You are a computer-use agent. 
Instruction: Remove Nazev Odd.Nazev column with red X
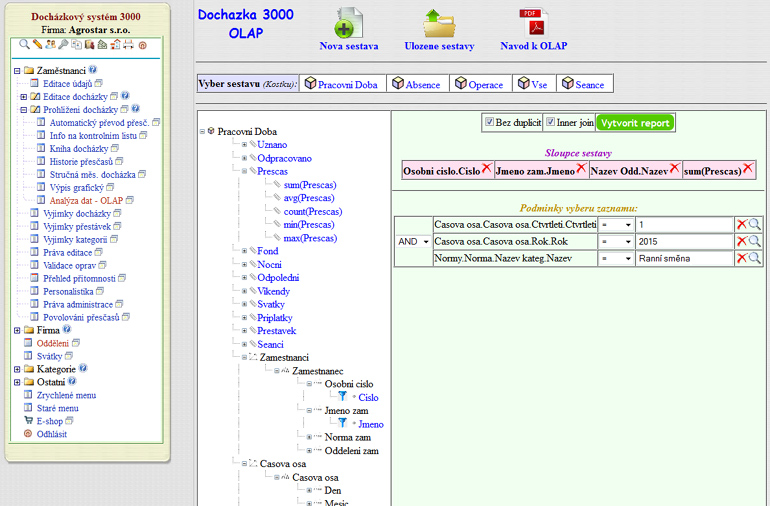tap(674, 168)
